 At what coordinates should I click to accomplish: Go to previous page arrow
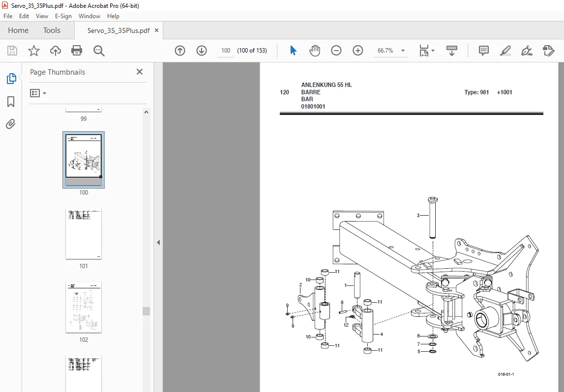(x=180, y=51)
